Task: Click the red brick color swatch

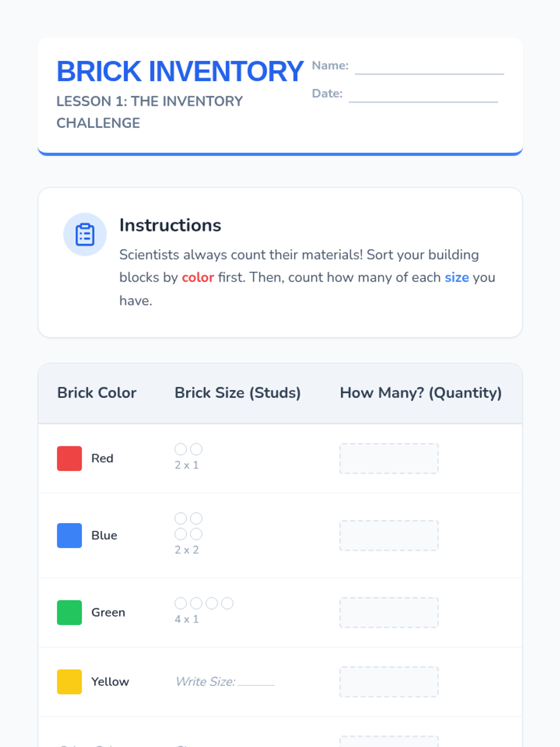Action: click(70, 458)
